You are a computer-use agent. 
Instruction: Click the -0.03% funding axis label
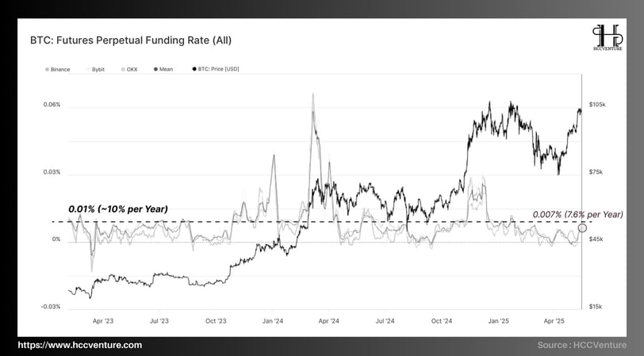point(51,307)
